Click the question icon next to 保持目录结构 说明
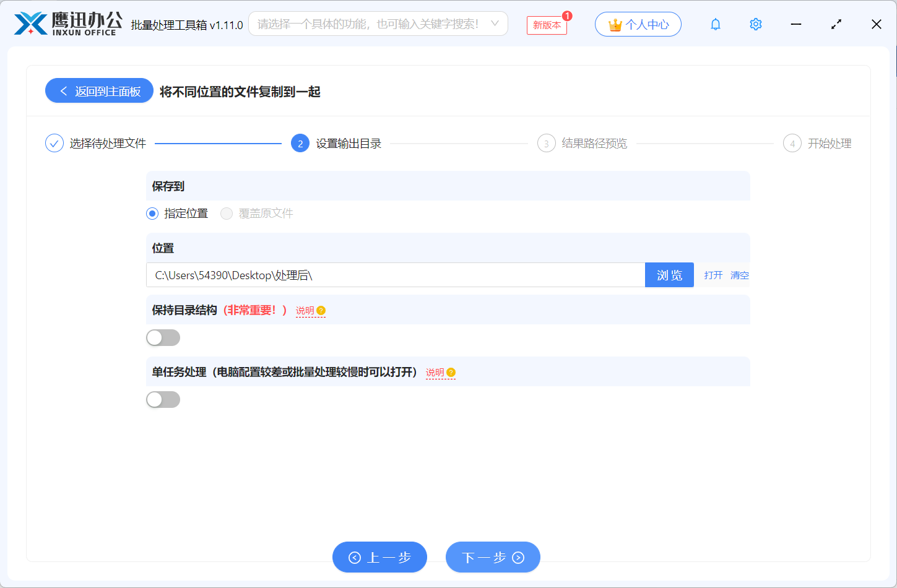 pyautogui.click(x=321, y=311)
